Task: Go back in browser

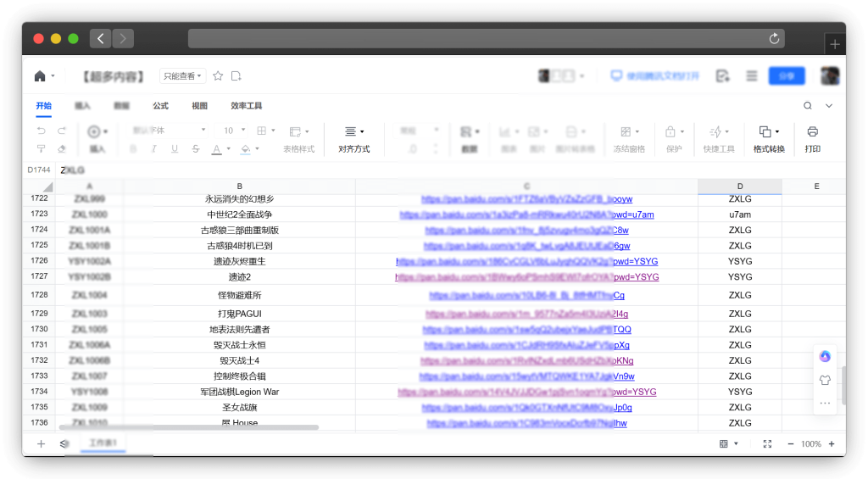Action: click(x=100, y=38)
